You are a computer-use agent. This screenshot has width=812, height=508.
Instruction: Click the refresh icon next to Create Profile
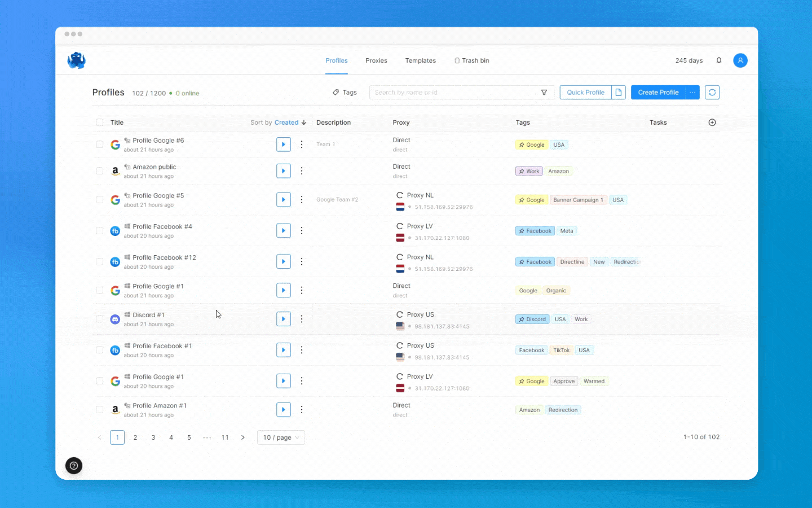coord(712,92)
